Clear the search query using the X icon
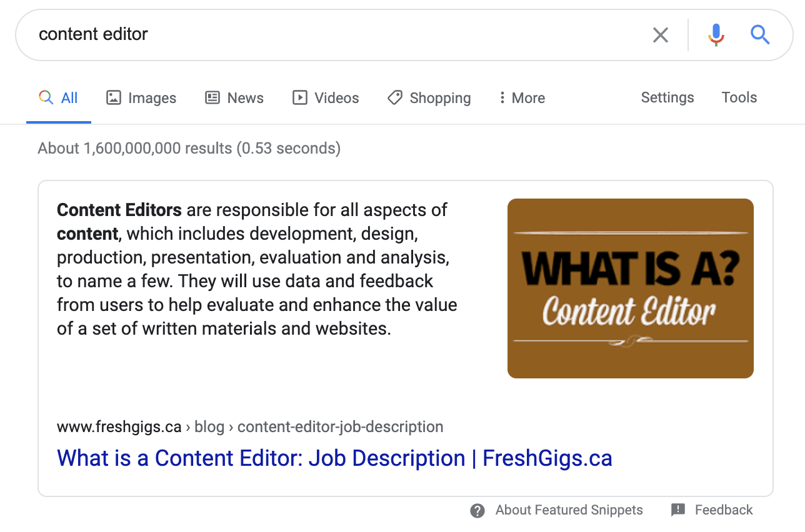Viewport: 805px width, 532px height. 660,35
